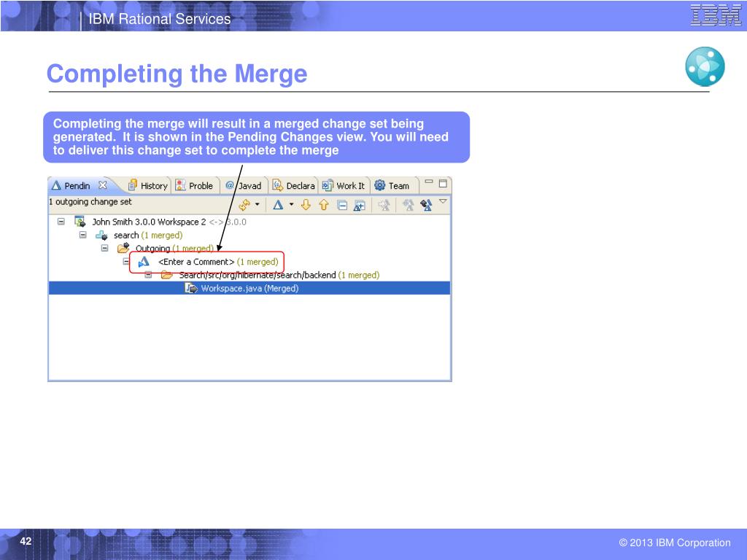Image resolution: width=747 pixels, height=560 pixels.
Task: Click the Deliver all outgoing up-arrow icon
Action: tap(324, 205)
